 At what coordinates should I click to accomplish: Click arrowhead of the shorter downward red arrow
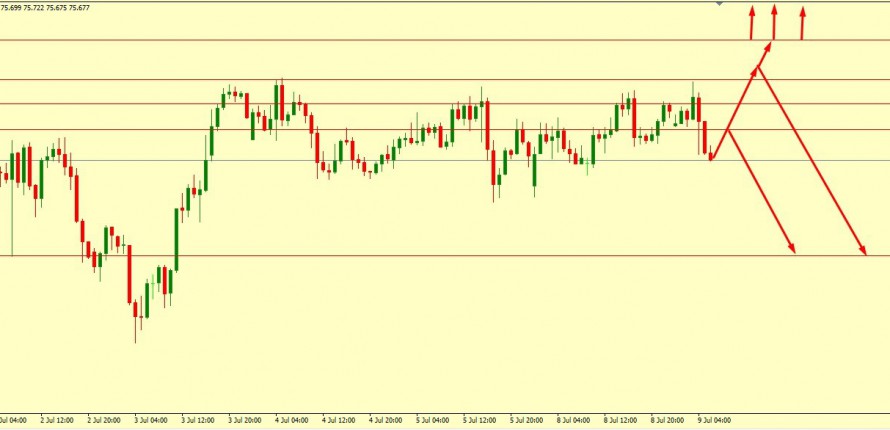[x=793, y=248]
